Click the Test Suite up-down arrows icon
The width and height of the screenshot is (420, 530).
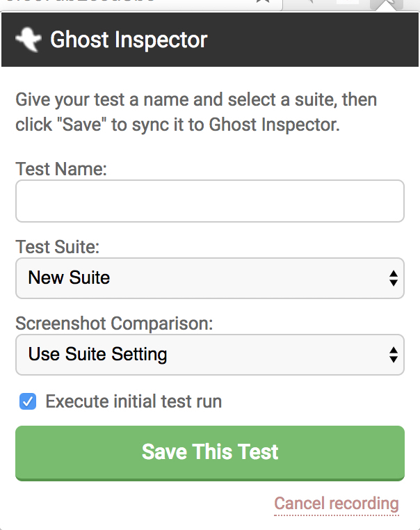click(393, 278)
